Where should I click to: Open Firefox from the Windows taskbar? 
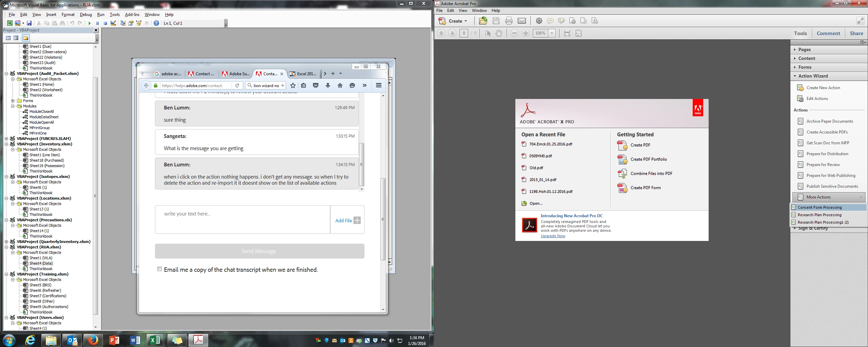93,340
